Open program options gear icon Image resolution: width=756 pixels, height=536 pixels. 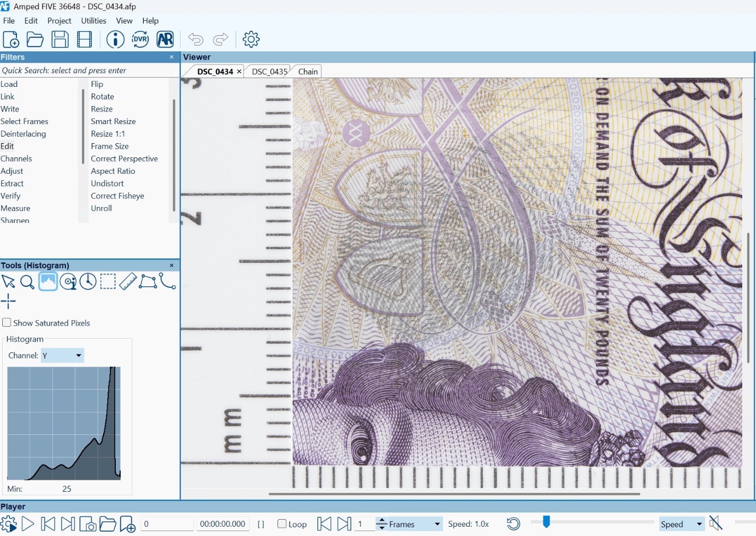coord(251,39)
